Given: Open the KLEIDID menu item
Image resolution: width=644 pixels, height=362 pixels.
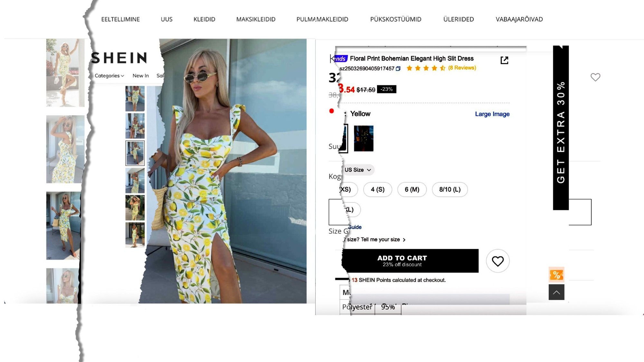Looking at the screenshot, I should 204,19.
